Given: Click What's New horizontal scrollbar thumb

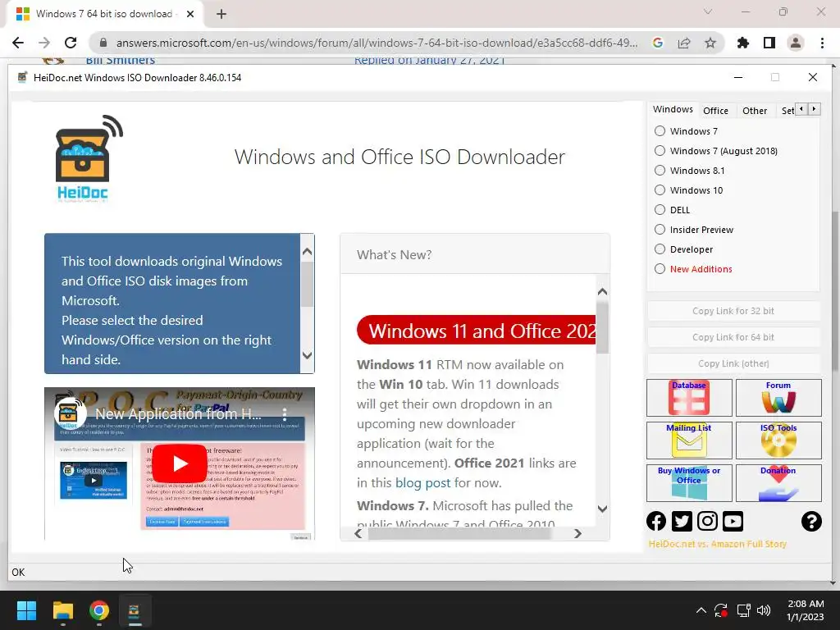Looking at the screenshot, I should coord(460,533).
